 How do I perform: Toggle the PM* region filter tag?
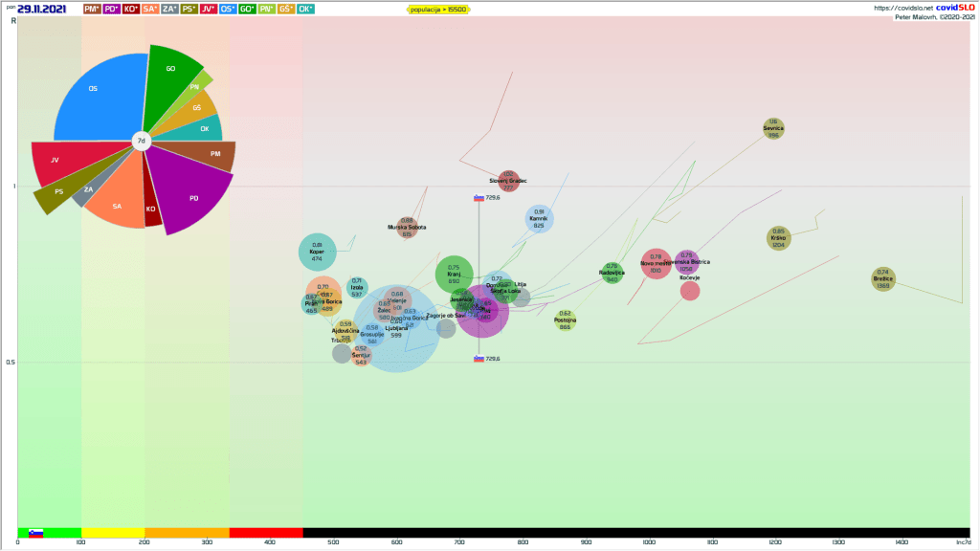93,9
